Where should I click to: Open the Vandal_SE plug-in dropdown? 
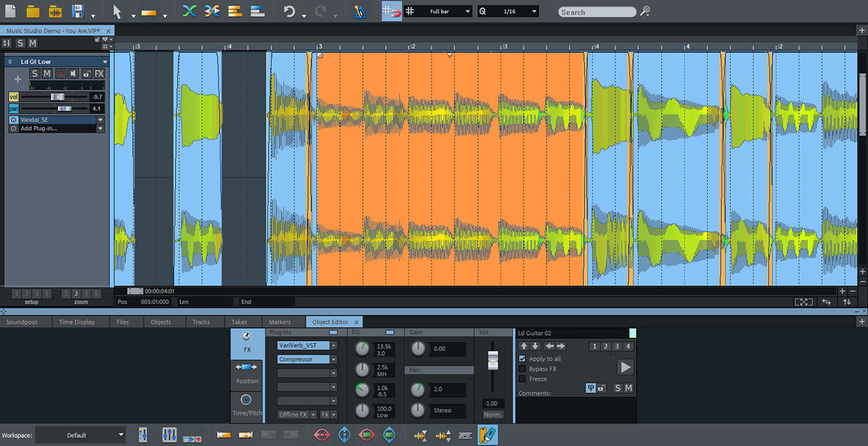pos(100,119)
